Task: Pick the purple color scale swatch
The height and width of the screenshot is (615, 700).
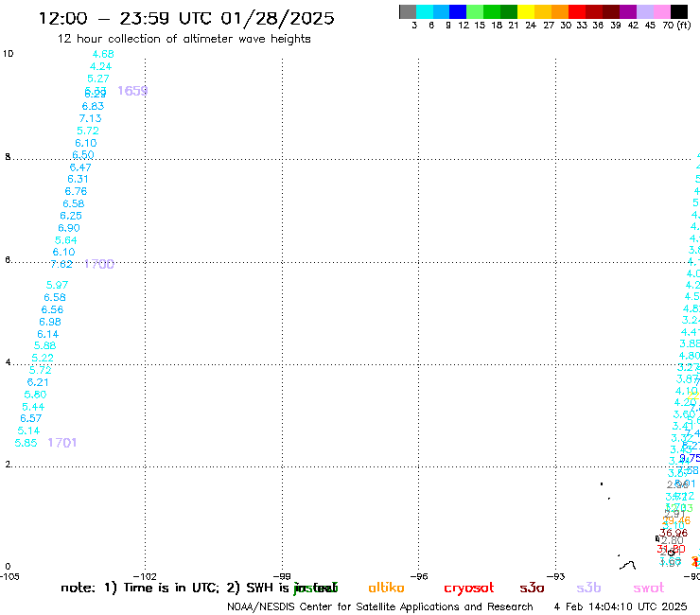Action: tap(628, 11)
